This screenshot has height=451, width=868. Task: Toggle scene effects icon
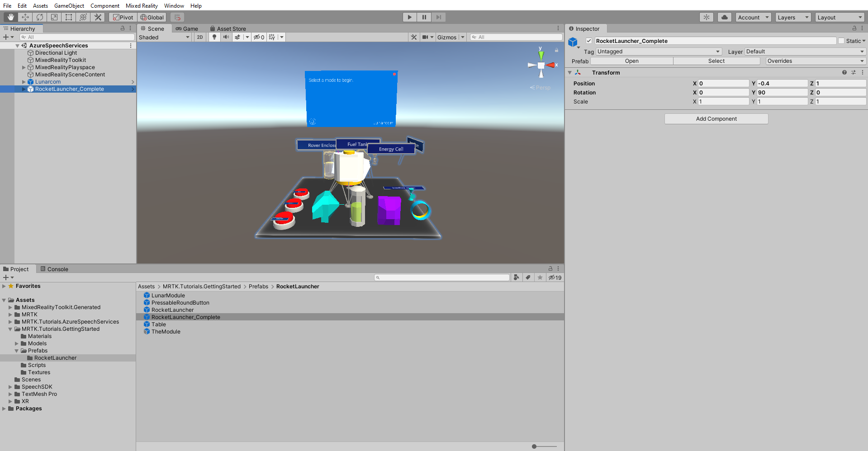237,37
